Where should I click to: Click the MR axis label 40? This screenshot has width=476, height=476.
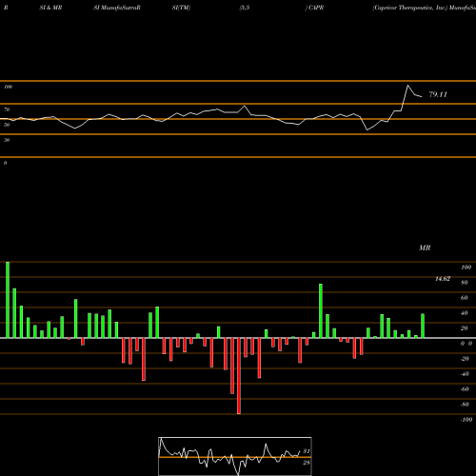pyautogui.click(x=464, y=313)
